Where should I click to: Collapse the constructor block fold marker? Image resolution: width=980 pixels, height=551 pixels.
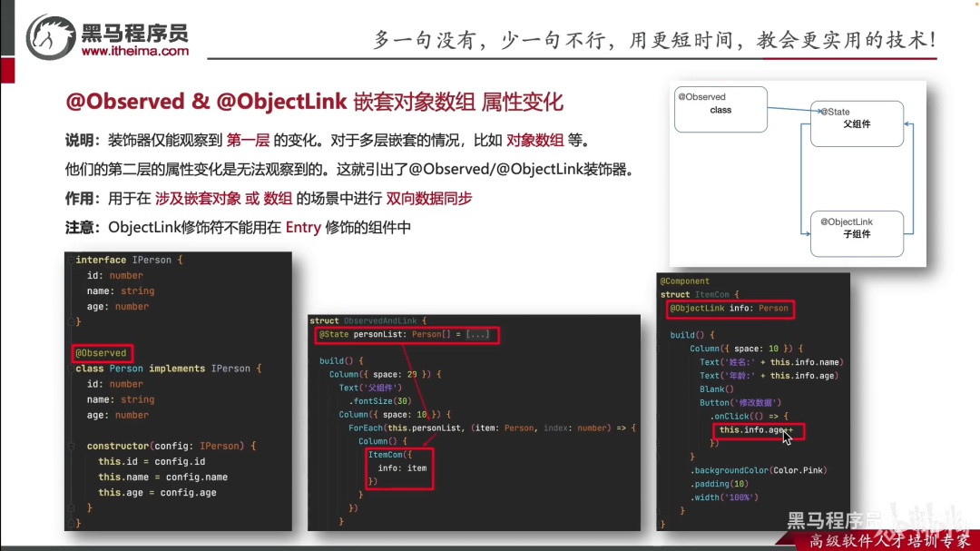pos(71,446)
